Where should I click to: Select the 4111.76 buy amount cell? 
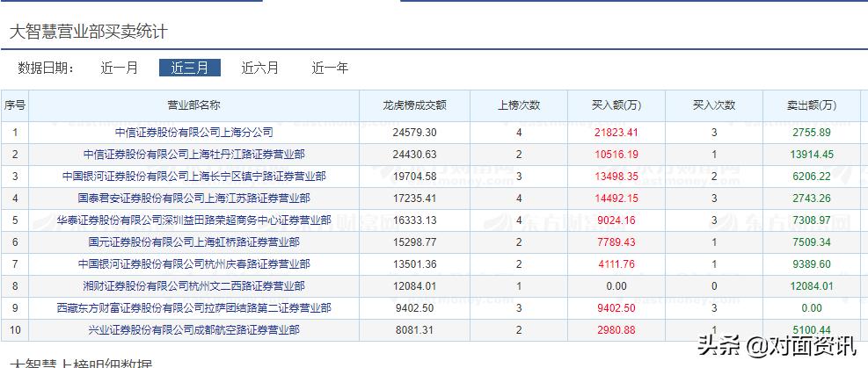click(x=616, y=264)
